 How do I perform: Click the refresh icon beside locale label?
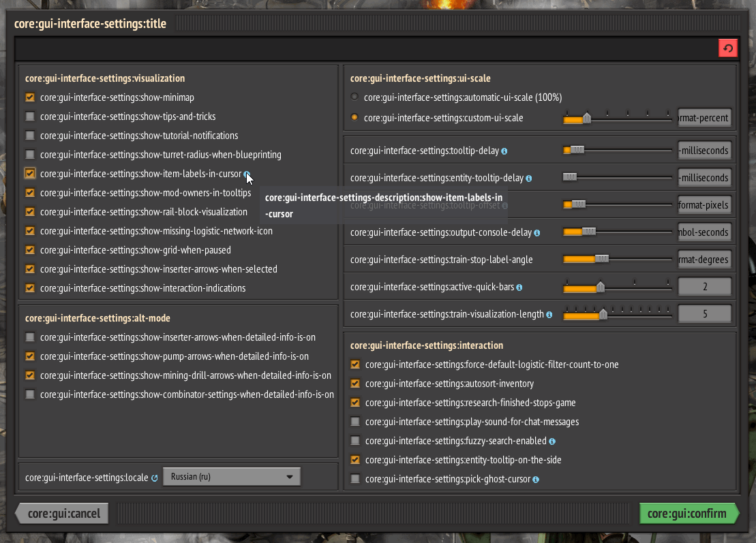155,478
